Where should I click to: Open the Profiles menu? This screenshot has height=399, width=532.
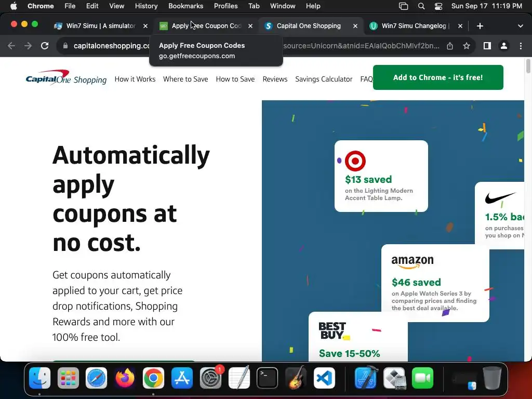(x=225, y=6)
